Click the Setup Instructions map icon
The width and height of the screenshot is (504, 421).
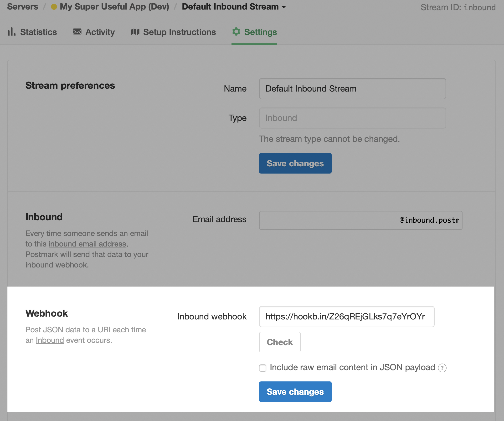pyautogui.click(x=135, y=31)
